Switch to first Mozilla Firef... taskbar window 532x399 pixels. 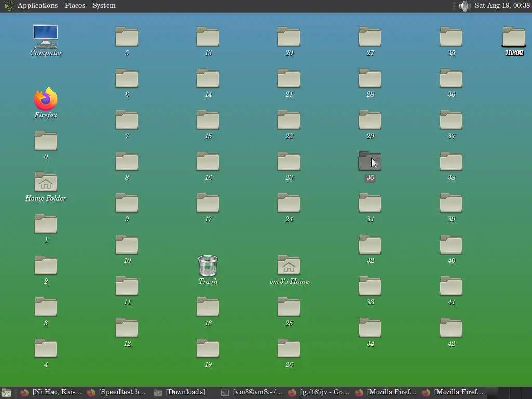[385, 392]
